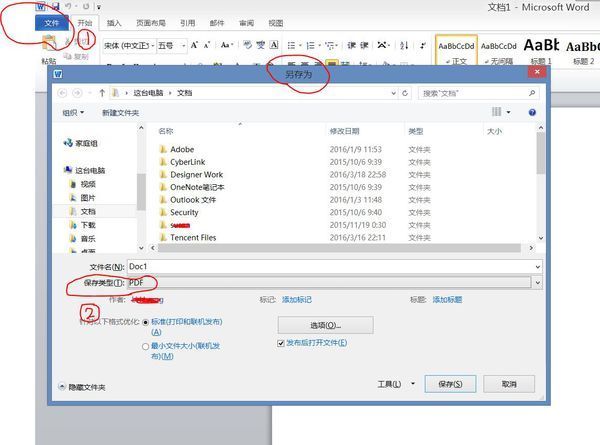Click the Multilevel List icon
The height and width of the screenshot is (445, 600).
point(330,46)
